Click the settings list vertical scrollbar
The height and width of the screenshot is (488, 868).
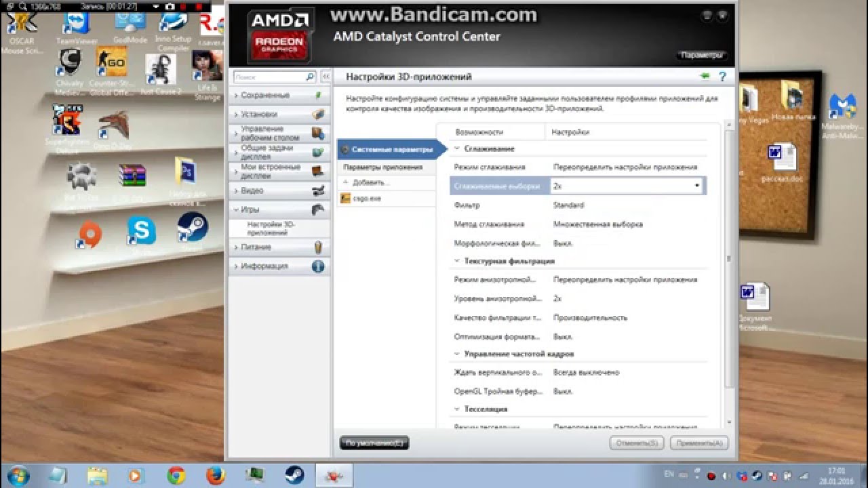[x=729, y=258]
